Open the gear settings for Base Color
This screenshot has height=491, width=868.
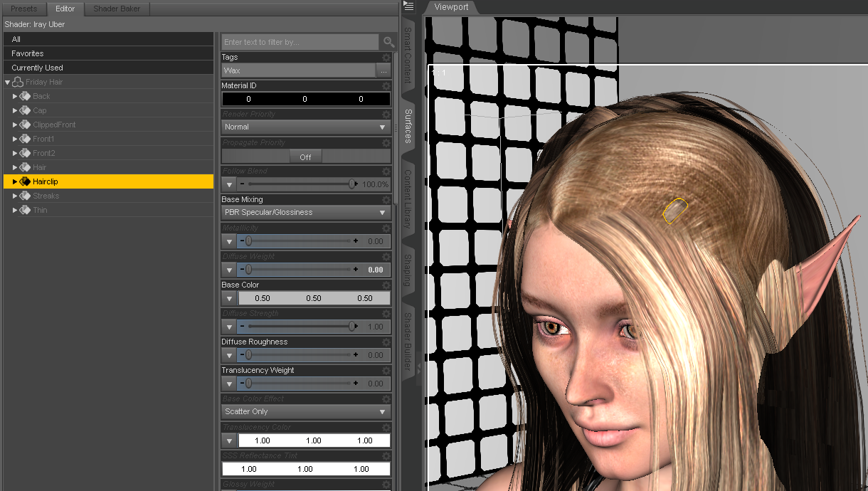point(386,285)
